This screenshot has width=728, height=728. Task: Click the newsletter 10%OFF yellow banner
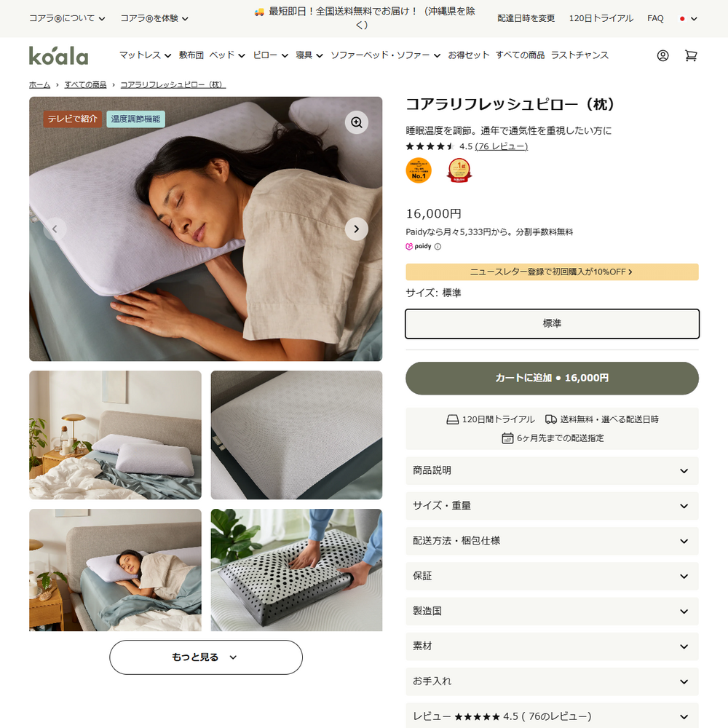tap(552, 272)
